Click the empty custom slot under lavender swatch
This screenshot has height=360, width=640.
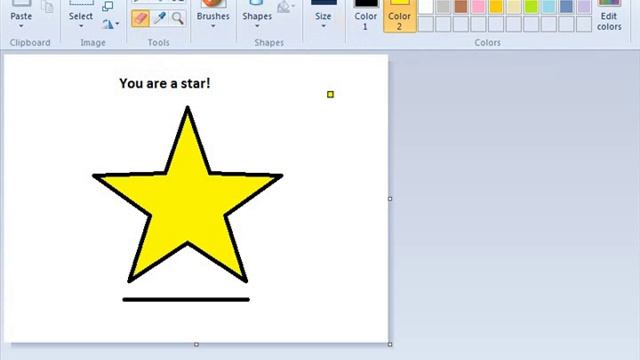click(x=584, y=24)
